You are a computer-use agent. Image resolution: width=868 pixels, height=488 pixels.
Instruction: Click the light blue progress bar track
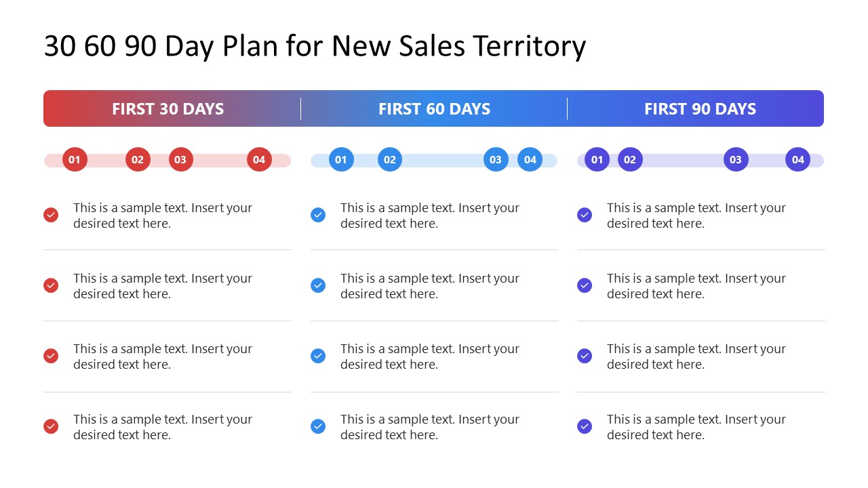434,161
